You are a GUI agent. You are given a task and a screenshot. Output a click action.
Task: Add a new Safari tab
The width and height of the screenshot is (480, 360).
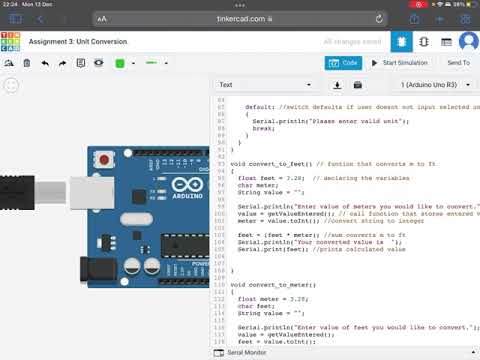point(440,19)
